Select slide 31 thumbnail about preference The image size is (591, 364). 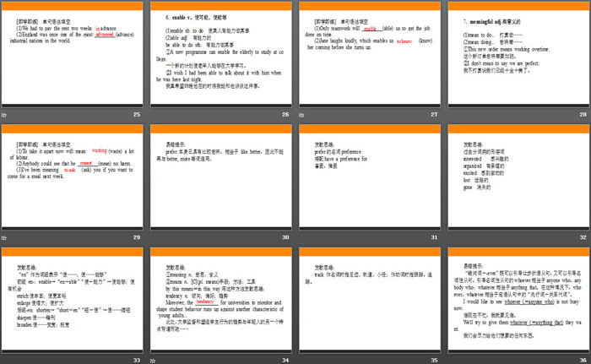point(370,177)
